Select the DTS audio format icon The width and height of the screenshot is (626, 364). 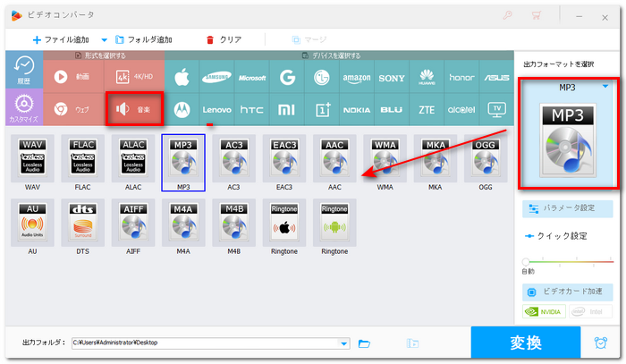pos(83,225)
